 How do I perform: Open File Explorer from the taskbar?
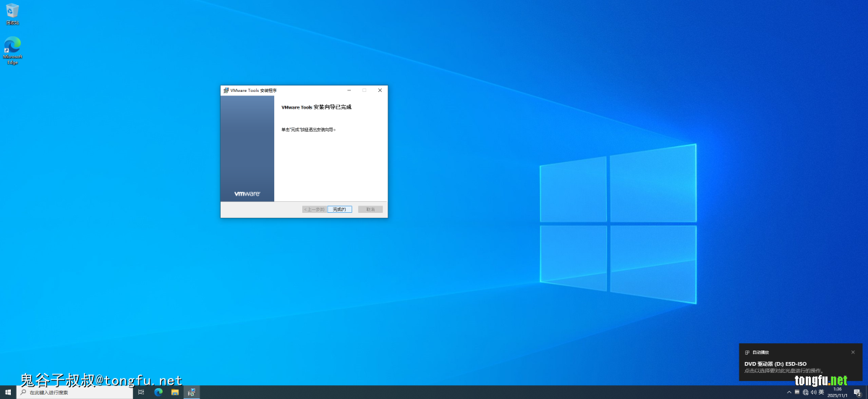point(175,392)
